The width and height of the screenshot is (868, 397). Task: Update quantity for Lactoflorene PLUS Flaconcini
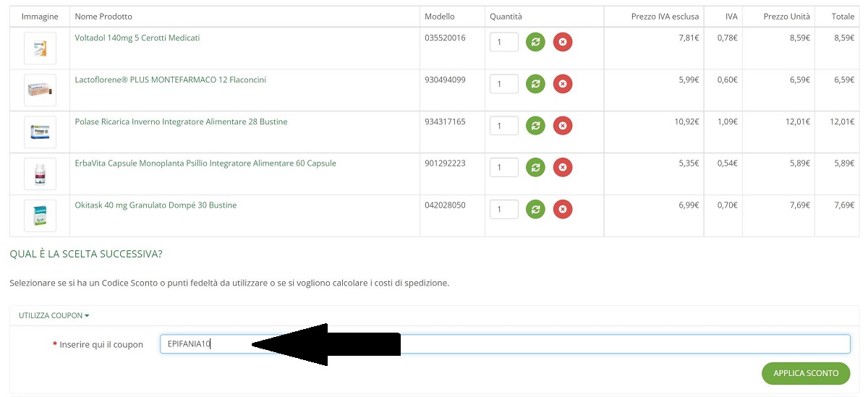click(x=535, y=84)
